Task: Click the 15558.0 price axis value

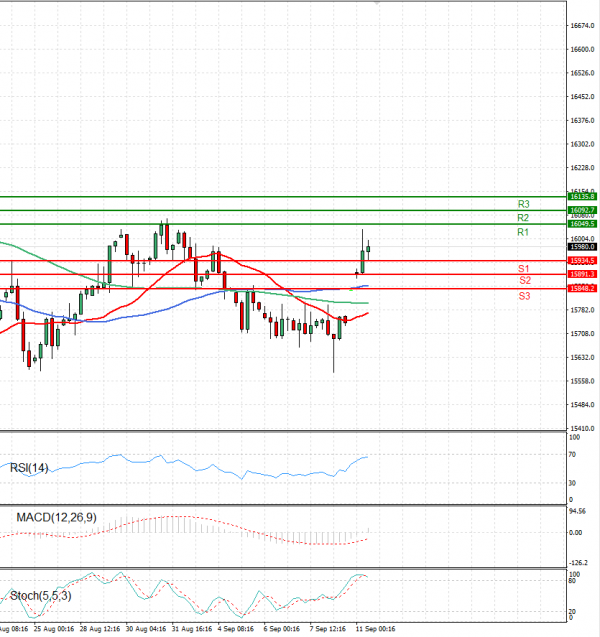Action: click(583, 381)
